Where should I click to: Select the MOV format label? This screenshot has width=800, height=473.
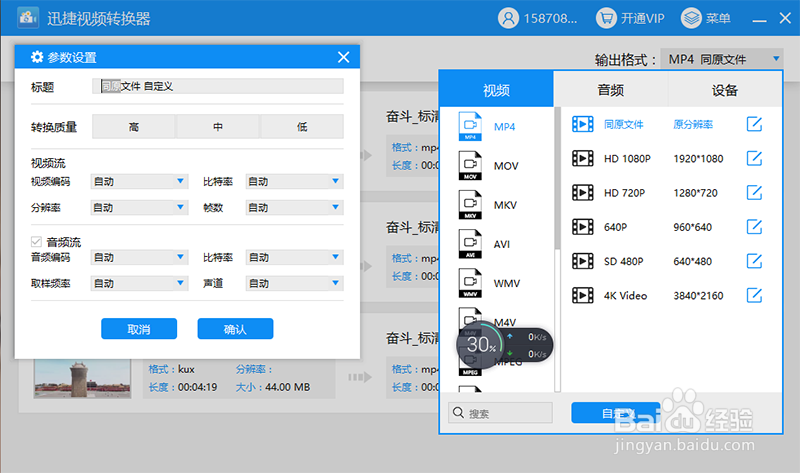(x=506, y=166)
